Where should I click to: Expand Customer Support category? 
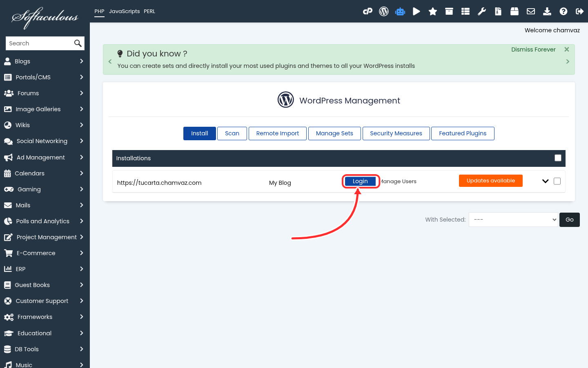(x=82, y=301)
